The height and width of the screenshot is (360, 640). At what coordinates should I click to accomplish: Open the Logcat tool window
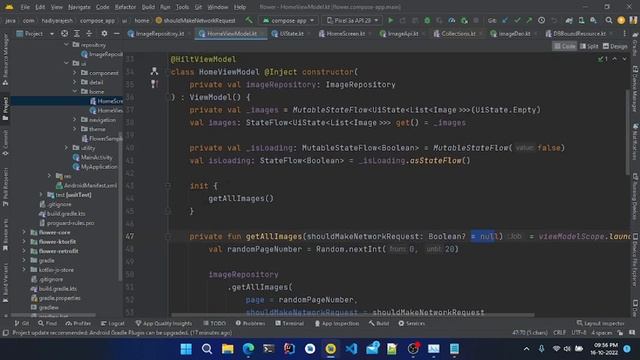(113, 323)
